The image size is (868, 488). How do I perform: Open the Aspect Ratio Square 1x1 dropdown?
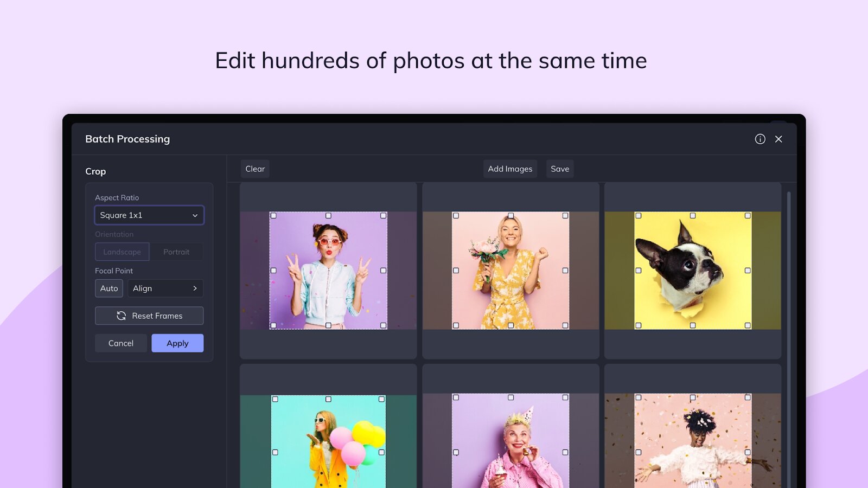[149, 215]
